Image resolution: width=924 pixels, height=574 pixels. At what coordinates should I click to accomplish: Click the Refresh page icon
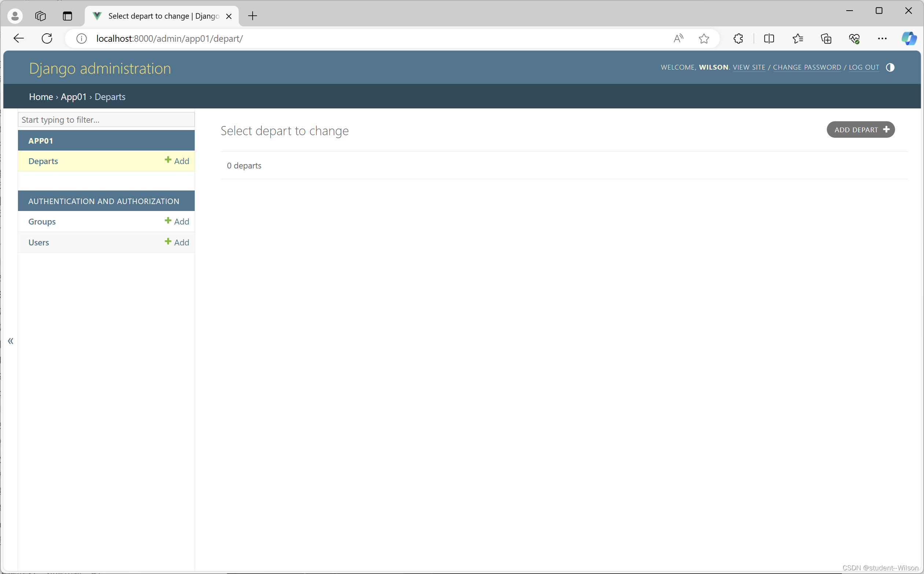pos(47,38)
